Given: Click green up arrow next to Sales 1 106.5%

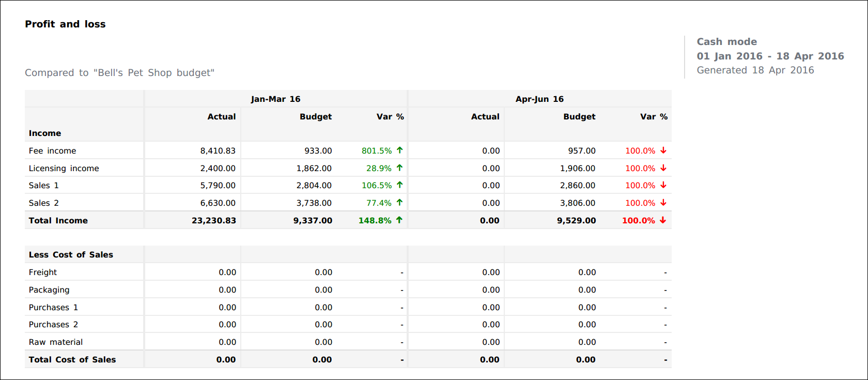Looking at the screenshot, I should click(x=399, y=185).
